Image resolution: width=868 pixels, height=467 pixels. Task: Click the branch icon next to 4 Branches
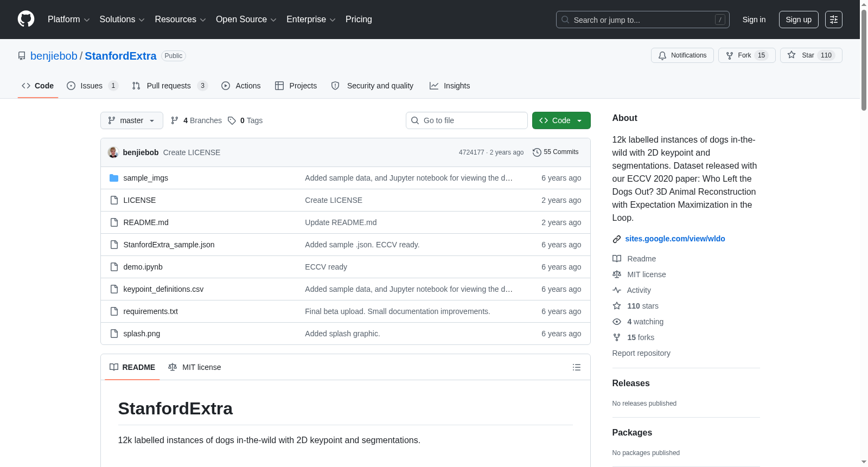pos(175,120)
